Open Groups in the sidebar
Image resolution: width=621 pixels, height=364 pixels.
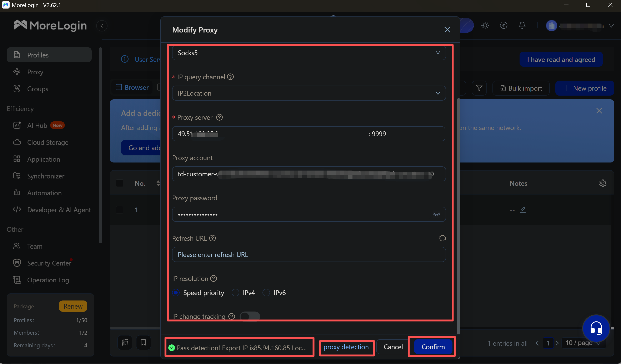click(x=49, y=89)
